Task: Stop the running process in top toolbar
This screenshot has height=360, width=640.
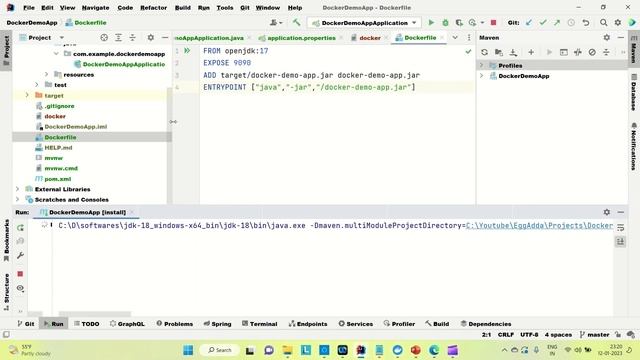Action: [493, 22]
